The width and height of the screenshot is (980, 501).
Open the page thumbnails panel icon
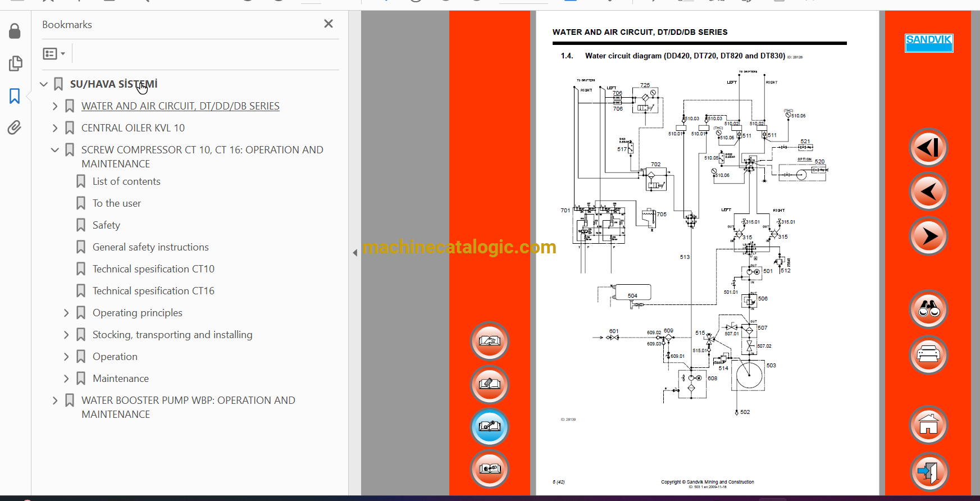pyautogui.click(x=15, y=63)
